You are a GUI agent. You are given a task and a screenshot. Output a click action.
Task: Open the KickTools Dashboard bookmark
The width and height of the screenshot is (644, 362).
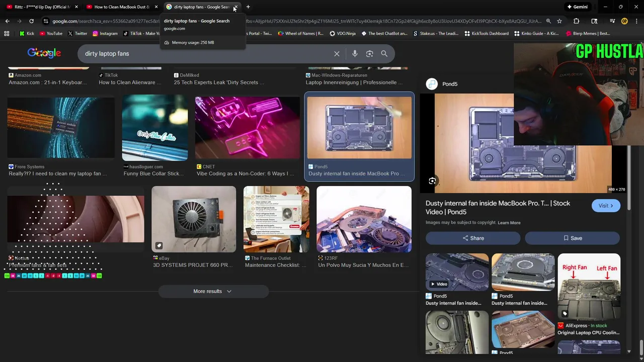click(x=487, y=34)
